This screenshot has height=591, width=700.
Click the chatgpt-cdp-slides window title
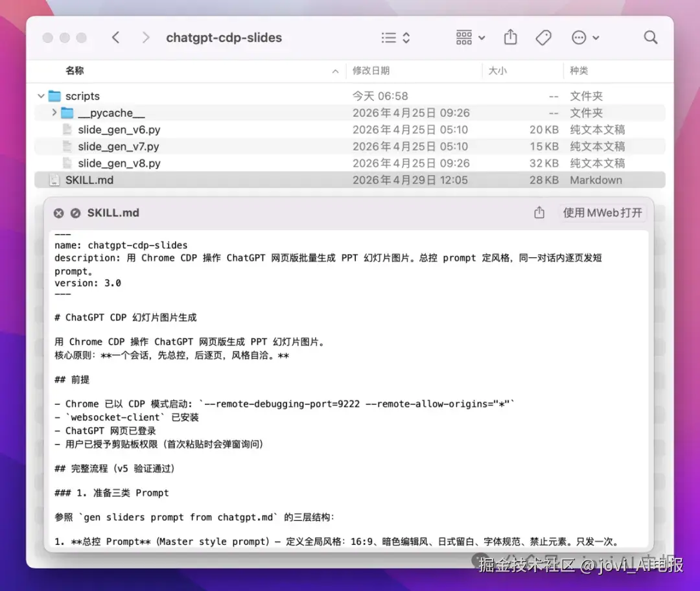pos(224,38)
